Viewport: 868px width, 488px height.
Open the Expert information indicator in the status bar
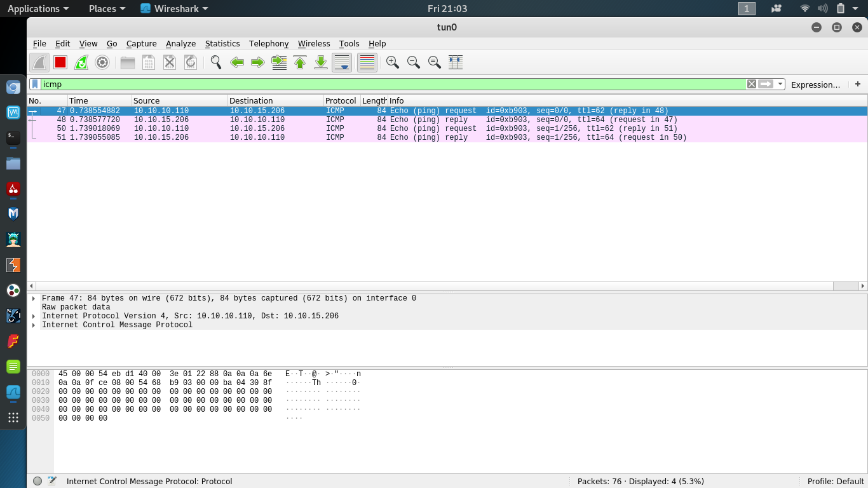(37, 481)
